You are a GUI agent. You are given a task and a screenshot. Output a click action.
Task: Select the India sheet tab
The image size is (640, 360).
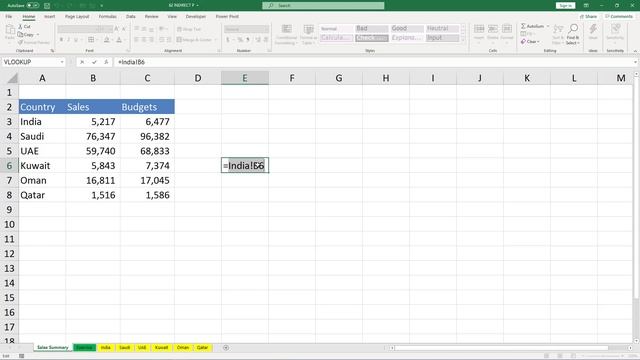click(106, 348)
